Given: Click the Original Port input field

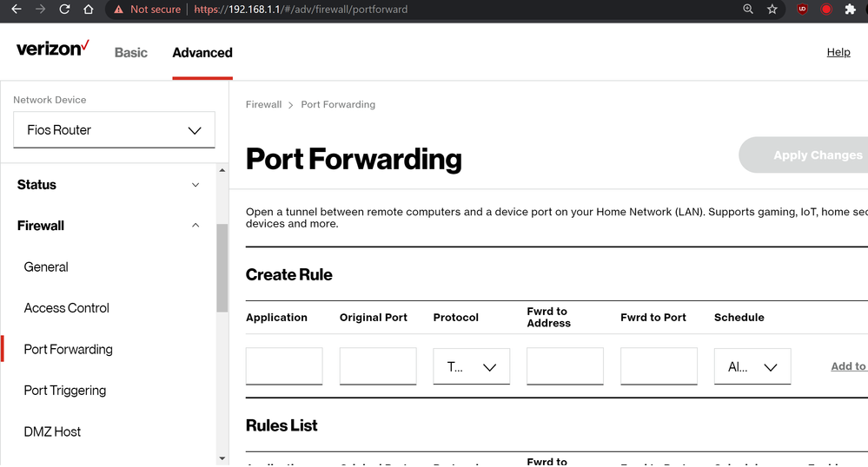Looking at the screenshot, I should [x=377, y=366].
